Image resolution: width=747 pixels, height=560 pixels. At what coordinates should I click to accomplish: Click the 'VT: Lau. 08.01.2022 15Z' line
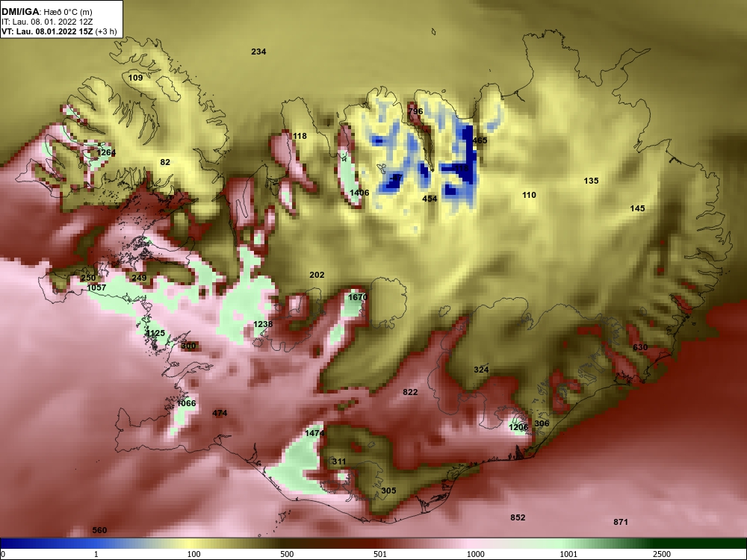(x=59, y=31)
